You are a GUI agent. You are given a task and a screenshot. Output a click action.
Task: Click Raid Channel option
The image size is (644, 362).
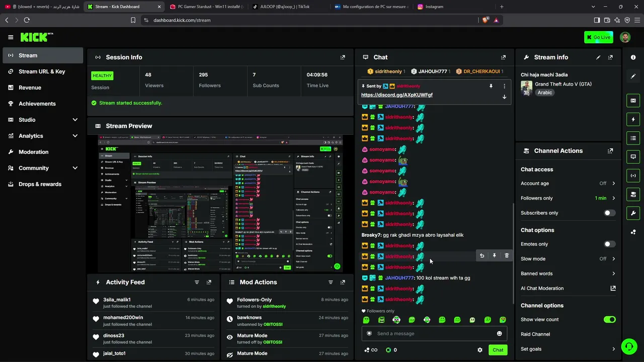(535, 334)
